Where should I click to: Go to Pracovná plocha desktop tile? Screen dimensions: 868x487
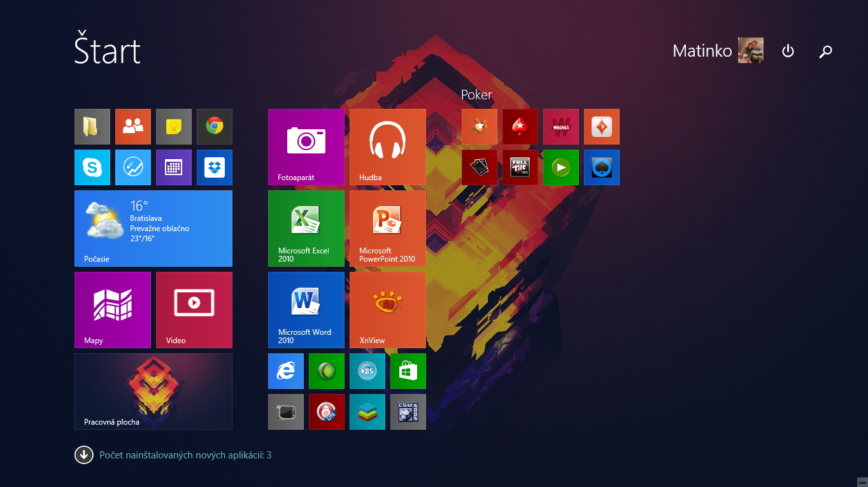pos(153,392)
